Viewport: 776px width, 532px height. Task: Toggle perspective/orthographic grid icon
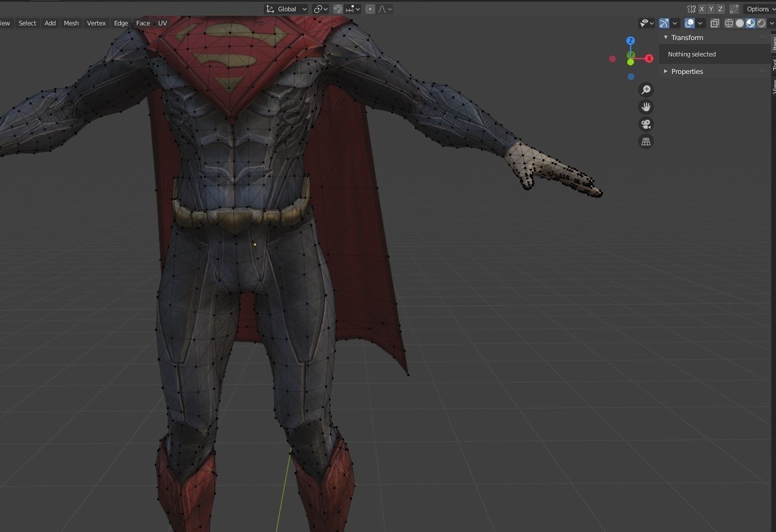(x=646, y=142)
